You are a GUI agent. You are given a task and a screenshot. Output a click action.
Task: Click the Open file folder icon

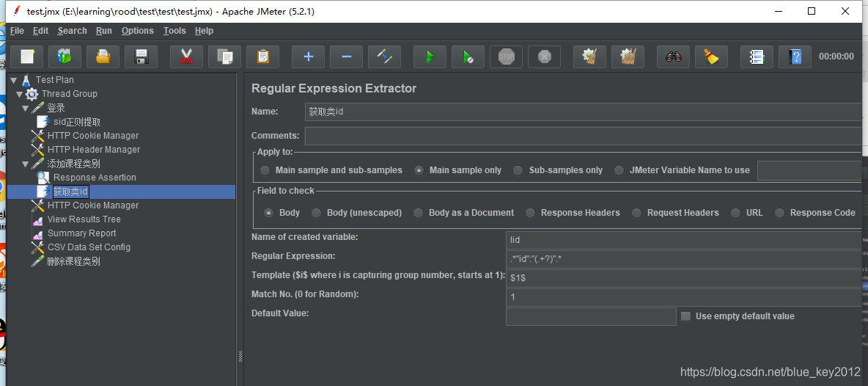coord(103,57)
